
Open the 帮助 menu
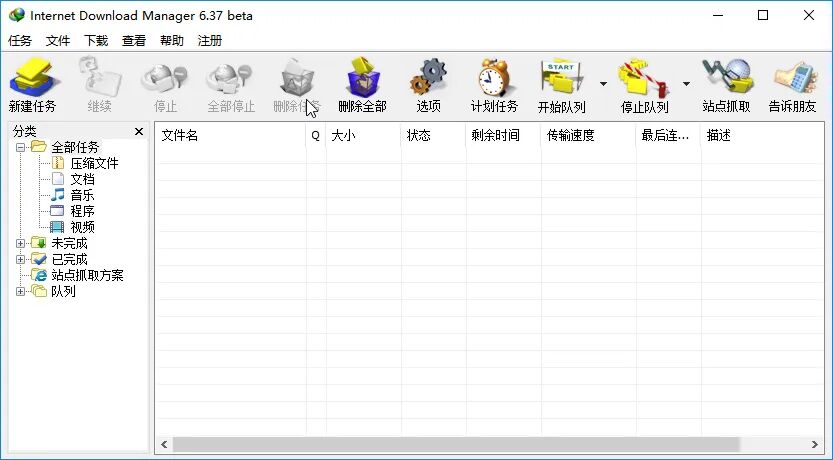[172, 41]
